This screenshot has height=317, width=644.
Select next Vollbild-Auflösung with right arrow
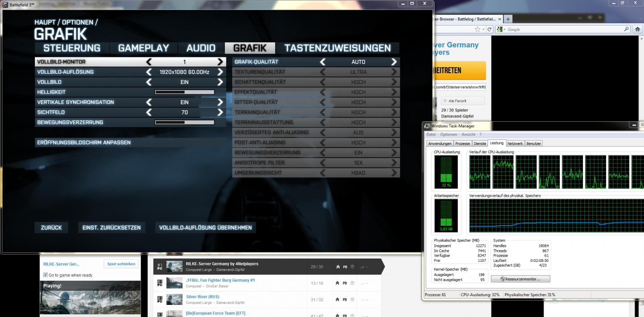coord(220,72)
